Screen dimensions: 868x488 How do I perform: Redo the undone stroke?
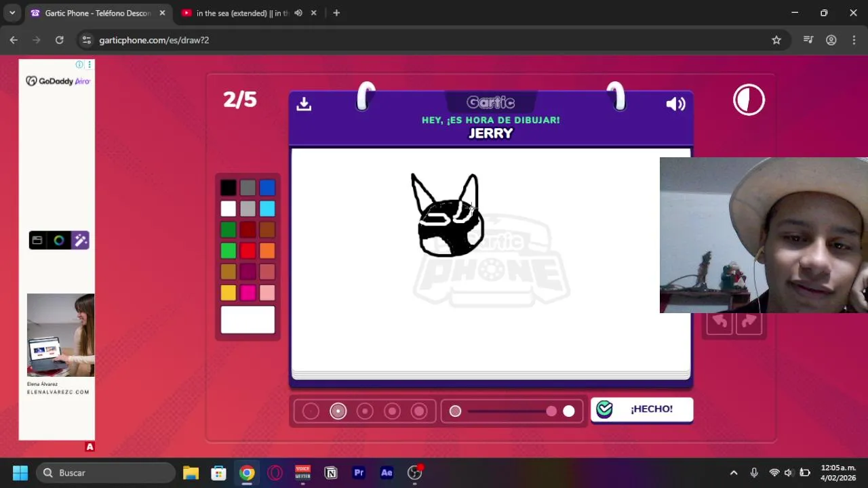click(749, 323)
